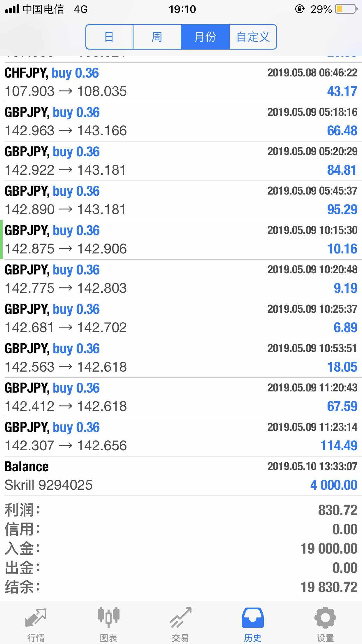Tap the battery icon in status bar
This screenshot has width=362, height=644.
346,9
